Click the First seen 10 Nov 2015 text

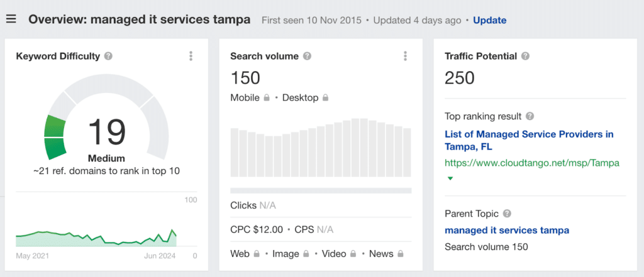(x=312, y=20)
